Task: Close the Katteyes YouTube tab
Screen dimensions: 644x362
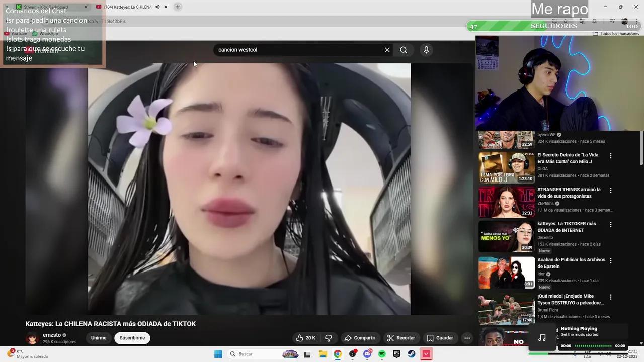Action: tap(166, 7)
